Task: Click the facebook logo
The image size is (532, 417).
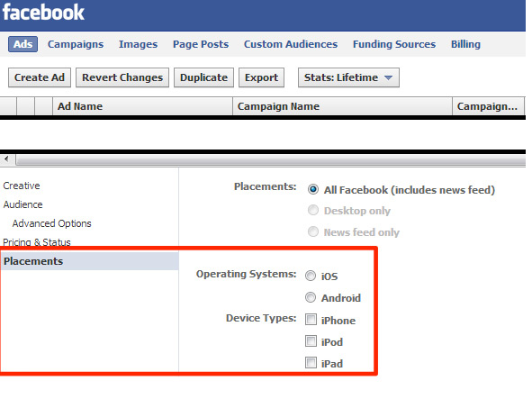Action: 43,13
